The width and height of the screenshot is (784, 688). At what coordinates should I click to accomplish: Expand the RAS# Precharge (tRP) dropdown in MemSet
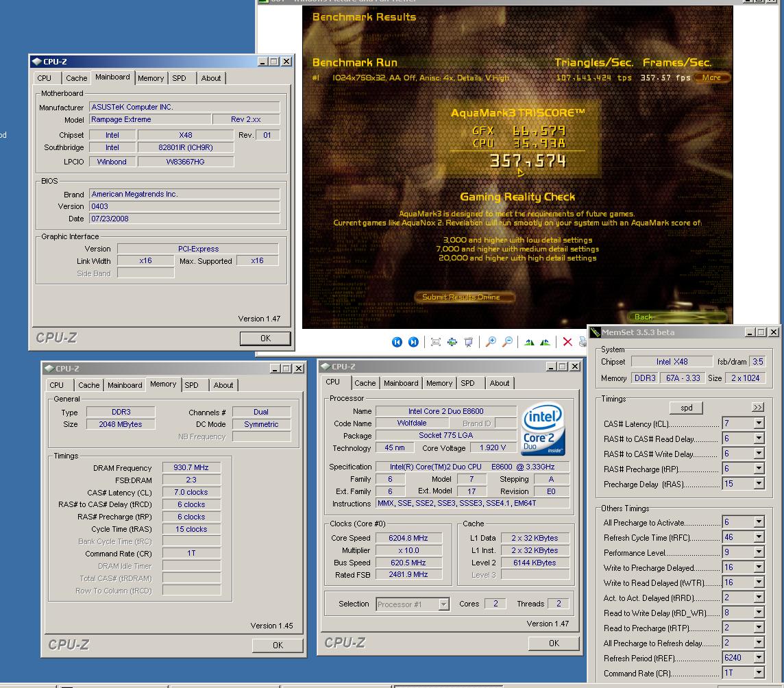[759, 469]
